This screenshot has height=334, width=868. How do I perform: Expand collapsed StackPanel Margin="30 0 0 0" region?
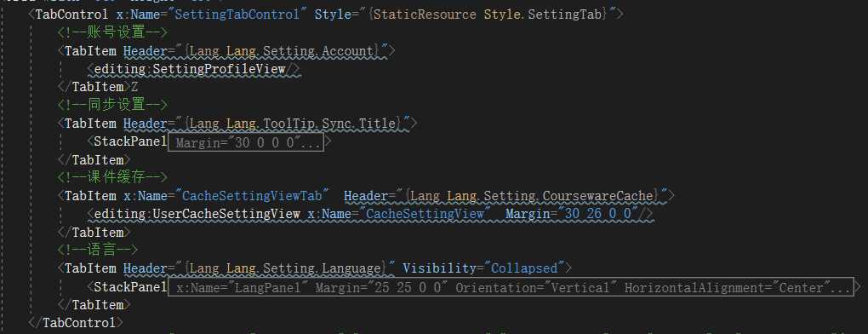(x=245, y=143)
